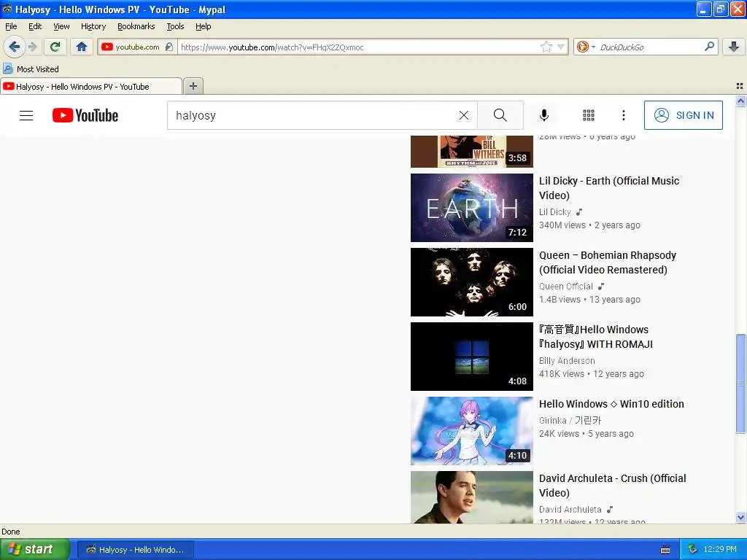Click the list all tabs icon
Image resolution: width=747 pixels, height=560 pixels.
(x=740, y=86)
